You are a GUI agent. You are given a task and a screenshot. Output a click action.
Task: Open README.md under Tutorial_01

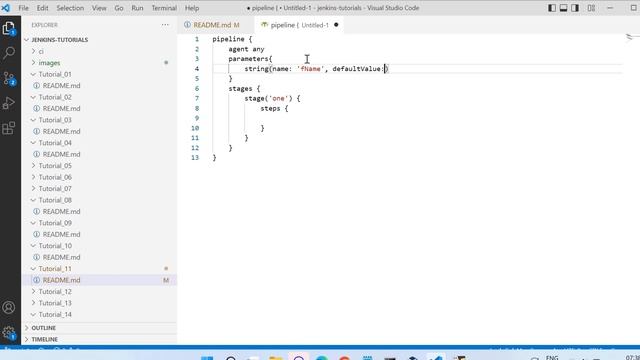[x=100, y=86]
